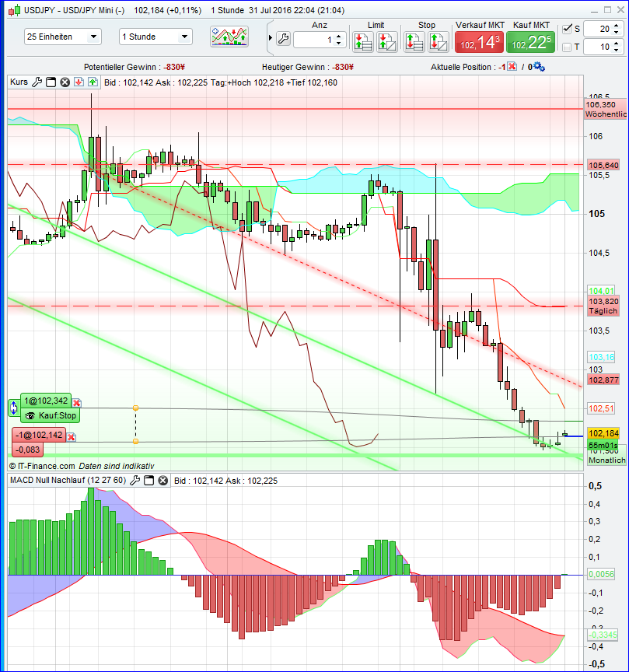The width and height of the screenshot is (629, 672).
Task: Maximize the USDJPY chart window
Action: pyautogui.click(x=607, y=10)
